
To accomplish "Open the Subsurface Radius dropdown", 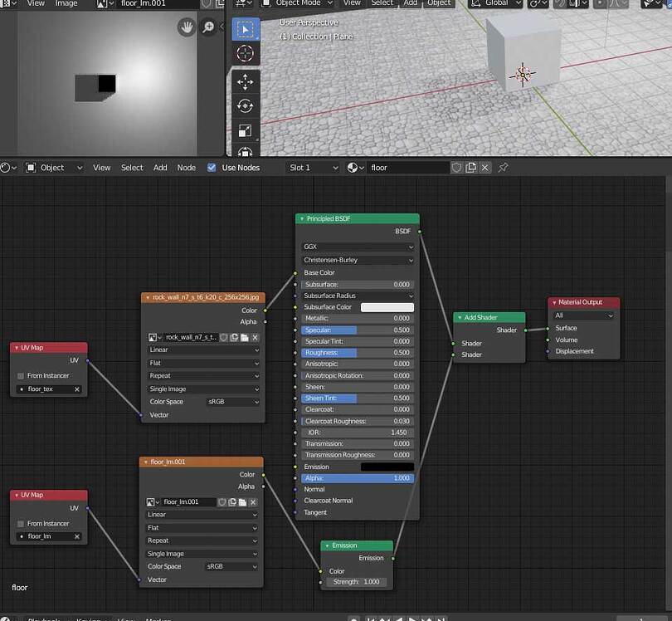I will (x=358, y=296).
